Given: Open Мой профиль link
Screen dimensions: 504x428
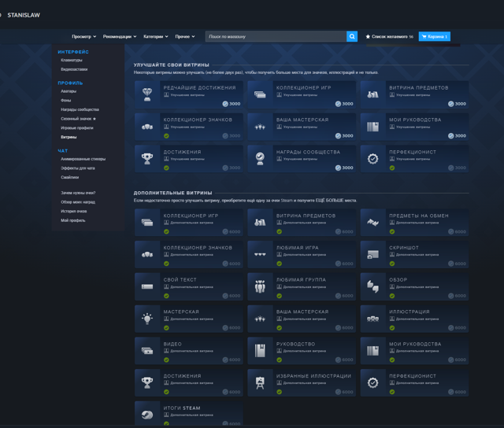Looking at the screenshot, I should click(x=73, y=220).
